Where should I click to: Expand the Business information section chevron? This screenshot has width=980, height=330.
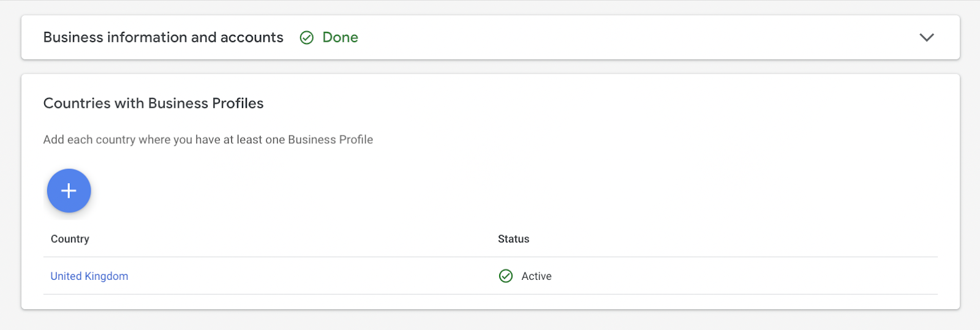927,37
